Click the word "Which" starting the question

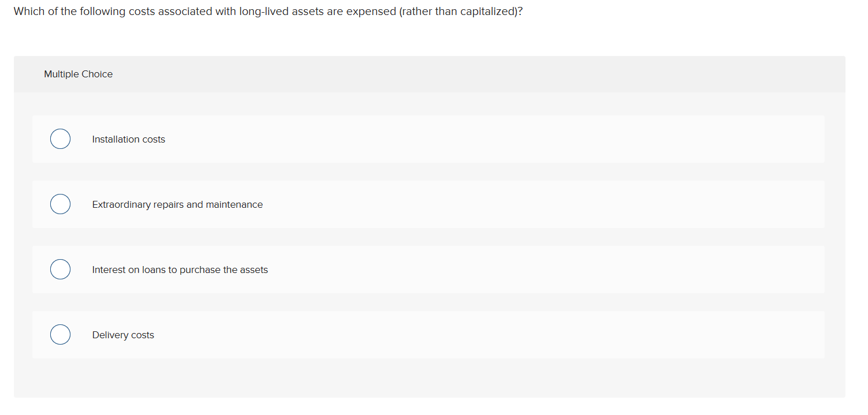[28, 12]
